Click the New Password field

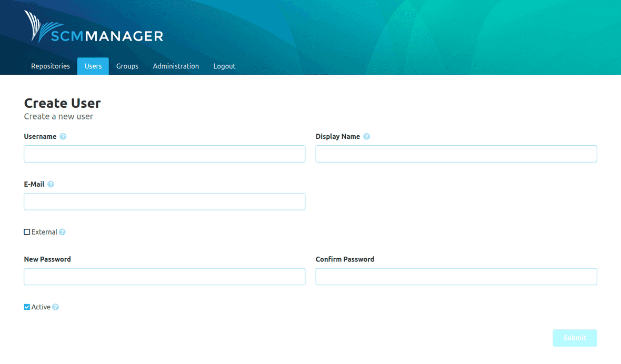click(164, 276)
